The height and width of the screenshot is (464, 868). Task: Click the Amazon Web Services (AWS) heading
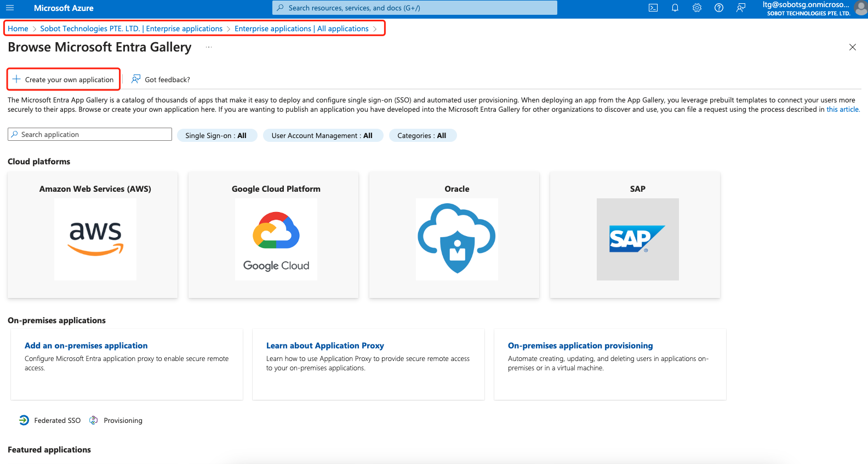(95, 189)
